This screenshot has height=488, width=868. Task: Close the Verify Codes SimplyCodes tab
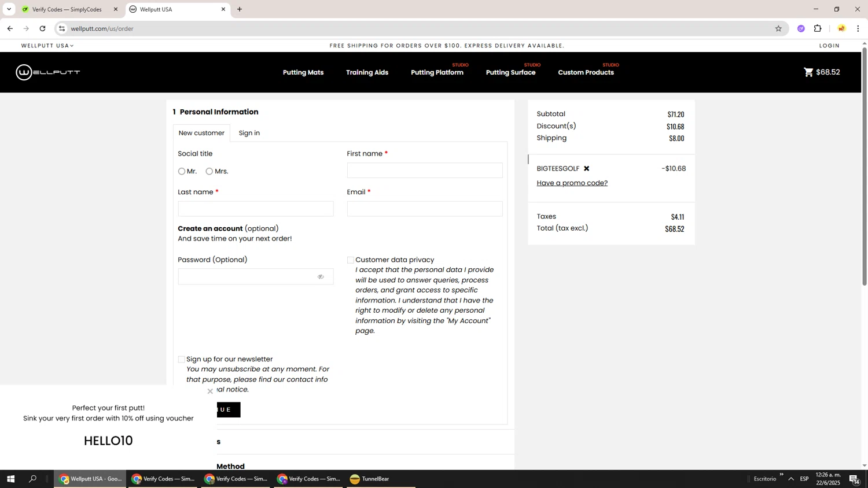pos(115,9)
